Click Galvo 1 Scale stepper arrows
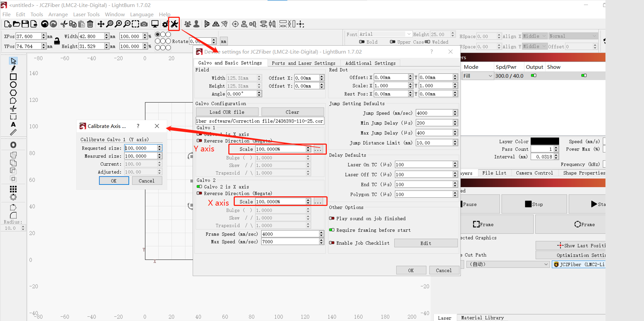The width and height of the screenshot is (644, 321). click(308, 149)
